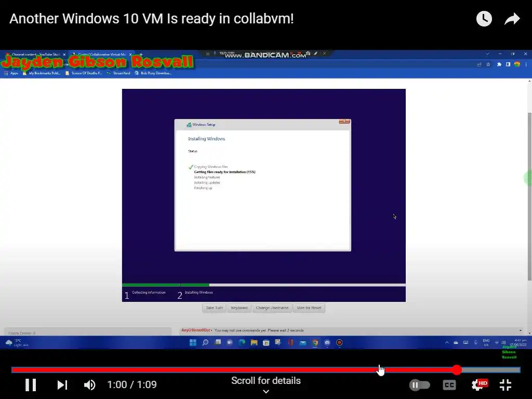Toggle the autoplay switch off
The image size is (532, 399).
point(420,385)
